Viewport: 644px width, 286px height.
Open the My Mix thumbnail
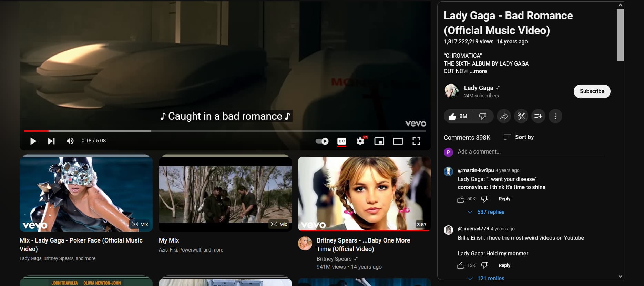tap(225, 194)
